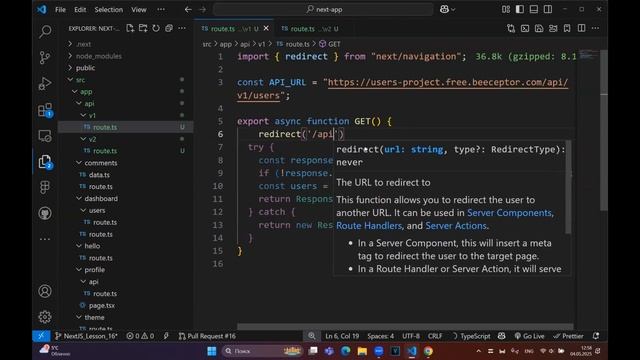Open the View menu

click(139, 9)
